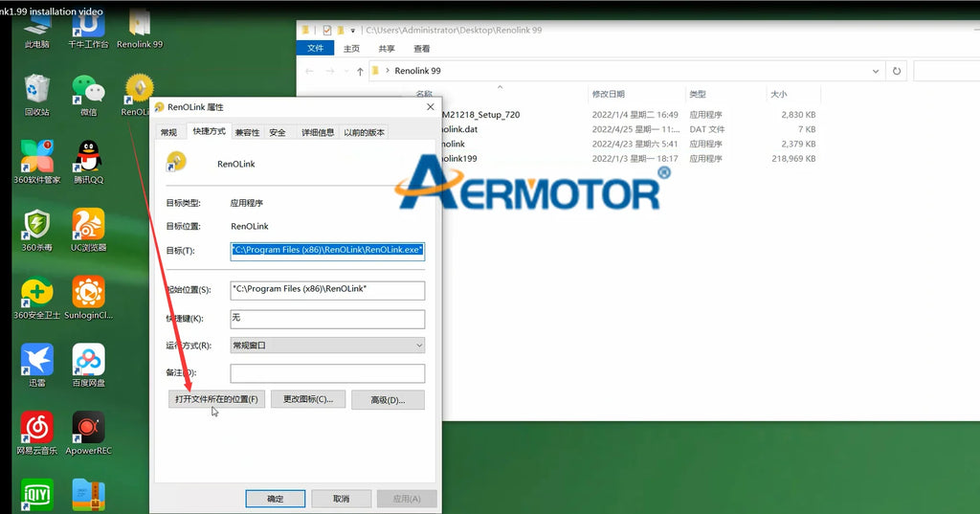
Task: Click the 高级 button
Action: pyautogui.click(x=388, y=399)
